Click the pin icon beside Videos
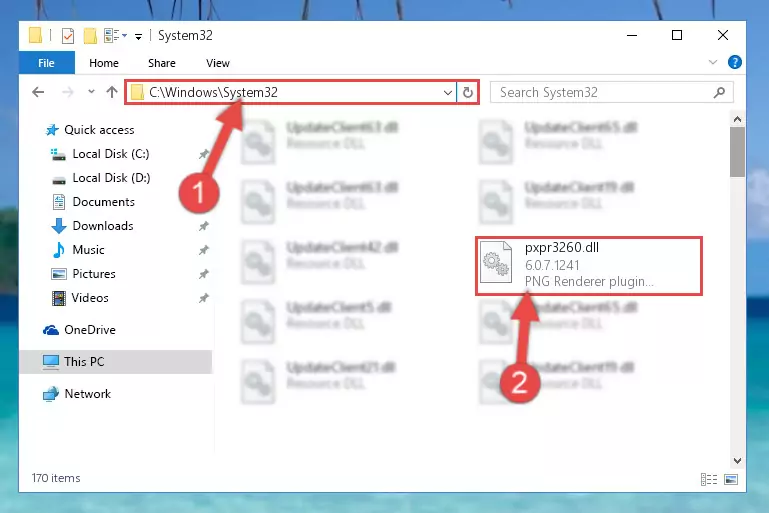 pyautogui.click(x=204, y=298)
